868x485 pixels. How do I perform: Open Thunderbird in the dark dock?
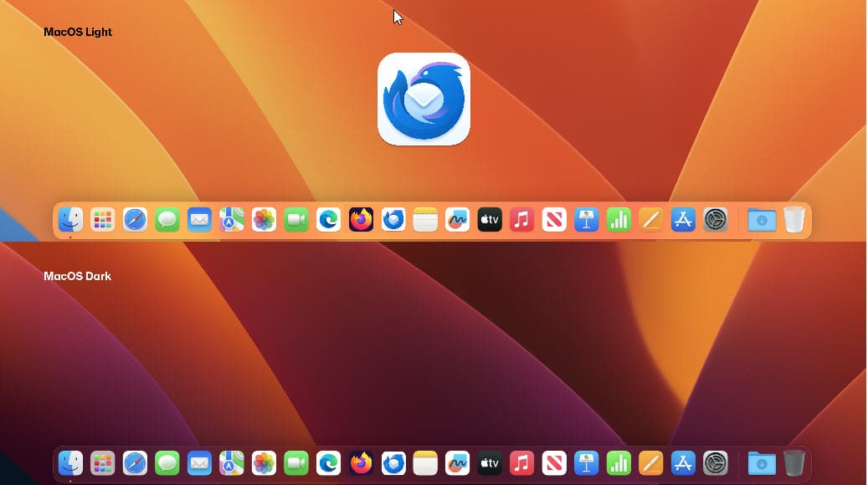pos(393,463)
